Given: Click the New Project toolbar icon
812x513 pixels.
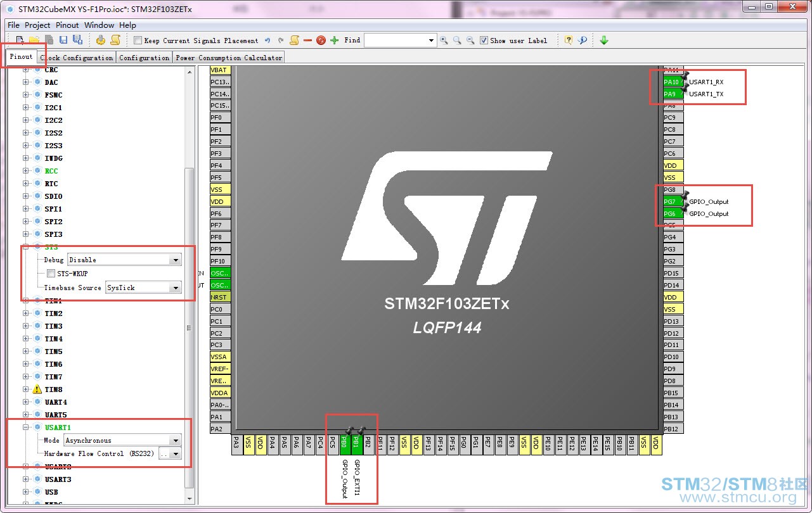Looking at the screenshot, I should pyautogui.click(x=20, y=40).
